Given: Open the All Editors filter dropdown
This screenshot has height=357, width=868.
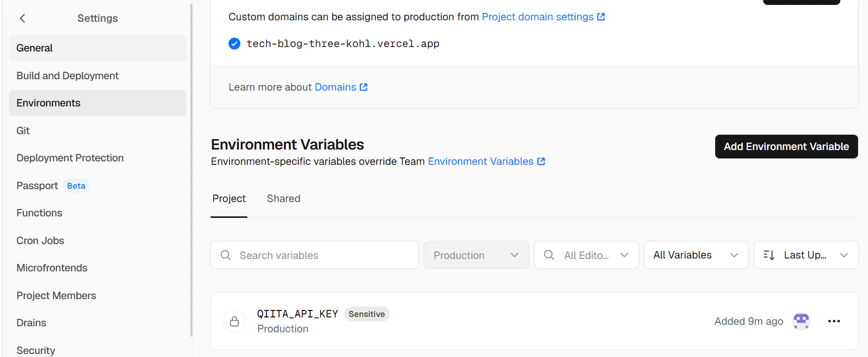Looking at the screenshot, I should click(x=587, y=255).
